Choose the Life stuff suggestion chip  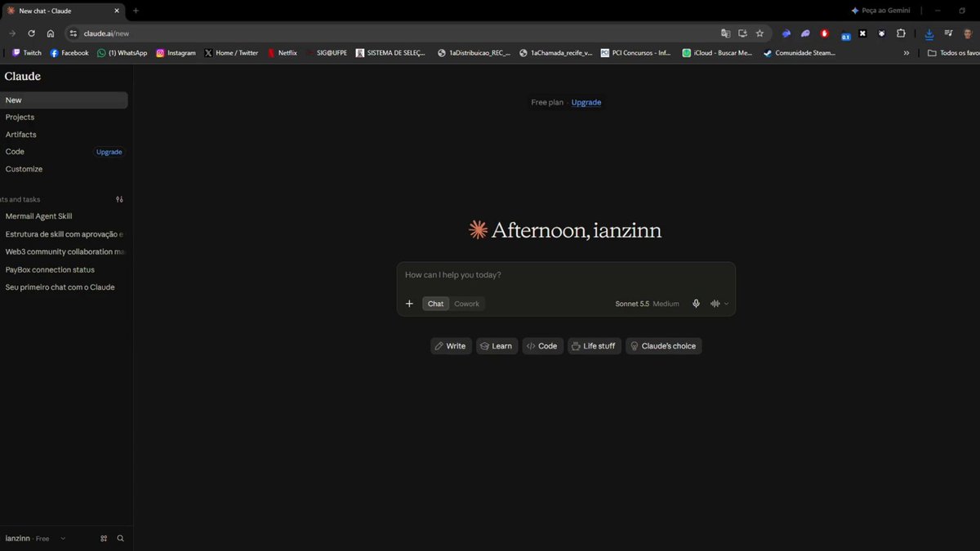[x=595, y=346]
